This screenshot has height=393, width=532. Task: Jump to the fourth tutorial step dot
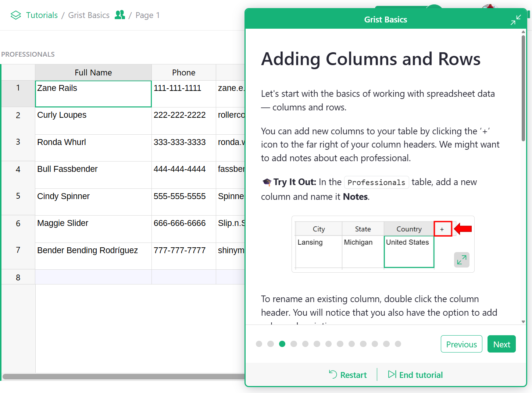pyautogui.click(x=294, y=344)
